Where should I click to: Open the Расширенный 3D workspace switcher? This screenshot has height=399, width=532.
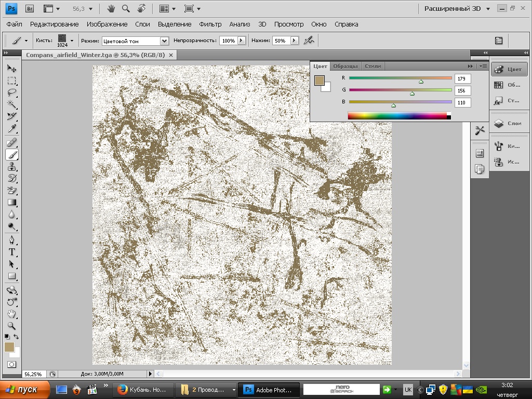[457, 8]
